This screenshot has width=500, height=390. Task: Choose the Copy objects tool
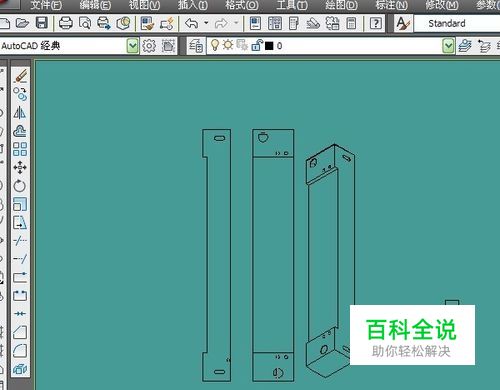(20, 94)
